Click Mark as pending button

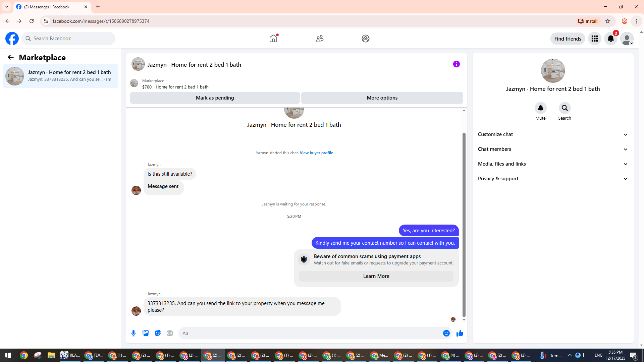[x=215, y=98]
